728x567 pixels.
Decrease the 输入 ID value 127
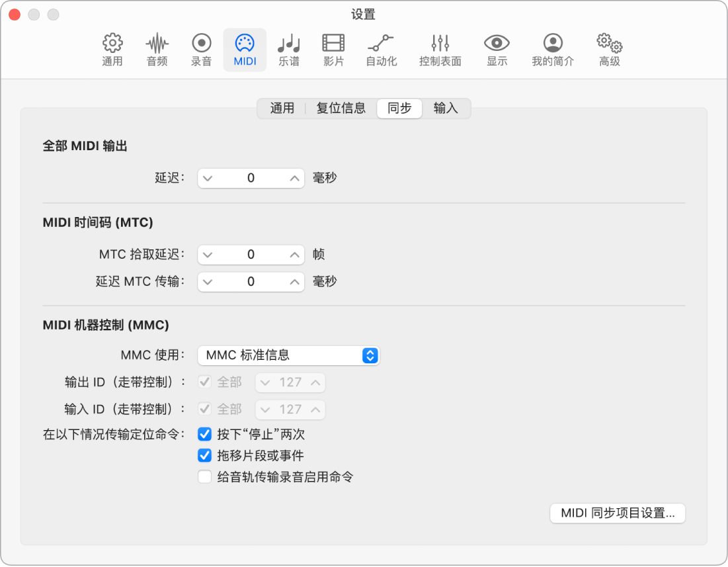point(265,410)
